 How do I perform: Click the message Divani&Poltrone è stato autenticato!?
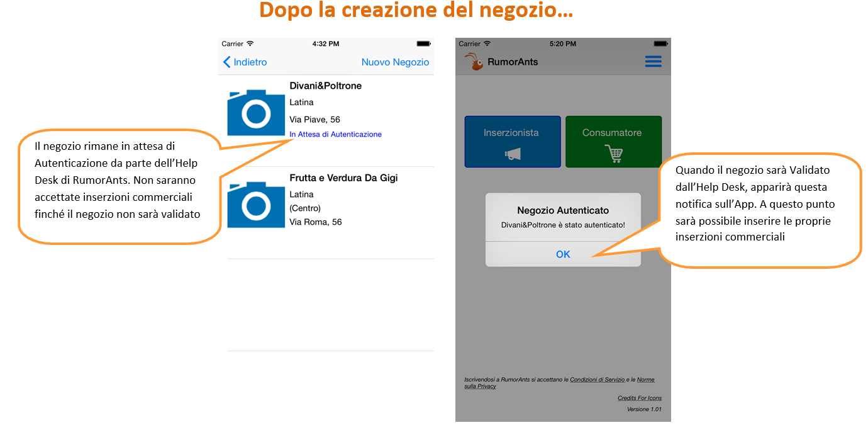click(563, 225)
